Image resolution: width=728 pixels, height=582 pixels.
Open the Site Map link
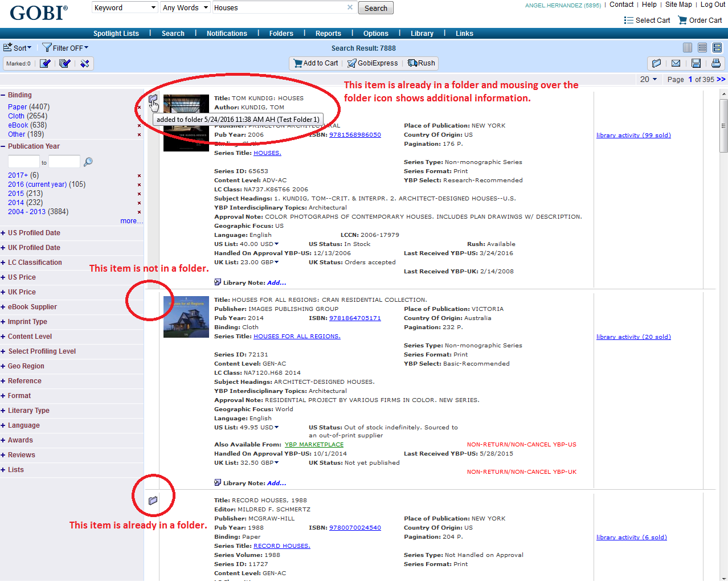click(678, 5)
